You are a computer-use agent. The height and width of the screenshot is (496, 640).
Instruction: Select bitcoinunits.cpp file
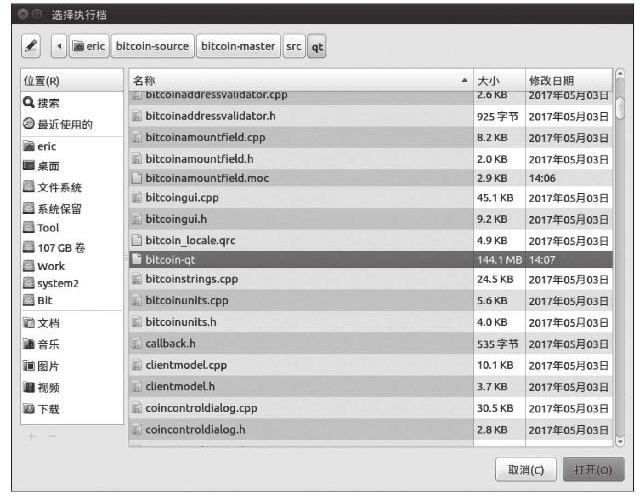(x=371, y=301)
